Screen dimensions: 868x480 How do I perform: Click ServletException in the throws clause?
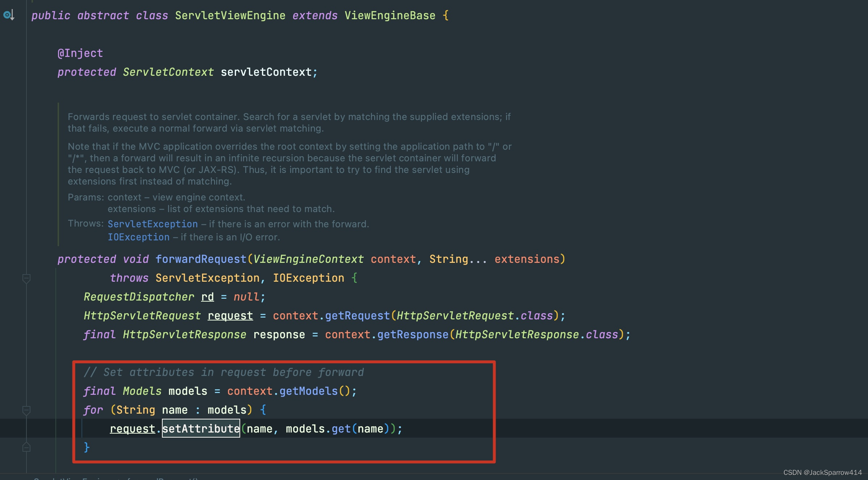pos(208,278)
